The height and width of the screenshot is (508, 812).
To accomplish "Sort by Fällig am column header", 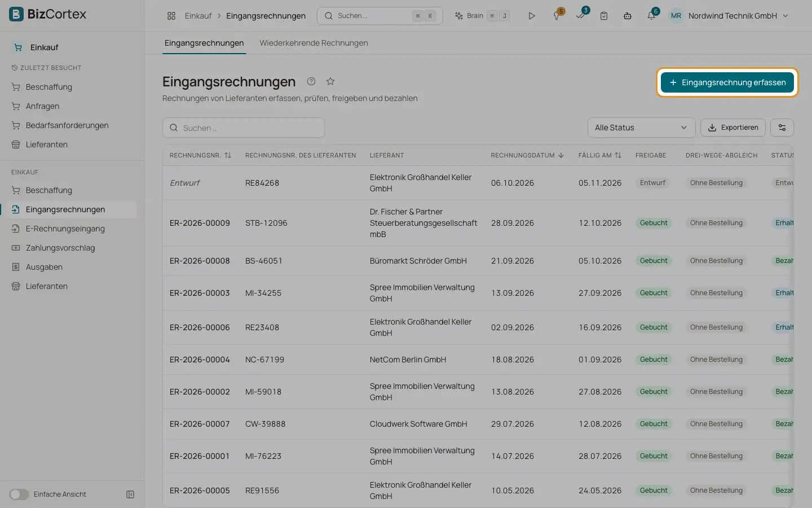I will pos(599,155).
